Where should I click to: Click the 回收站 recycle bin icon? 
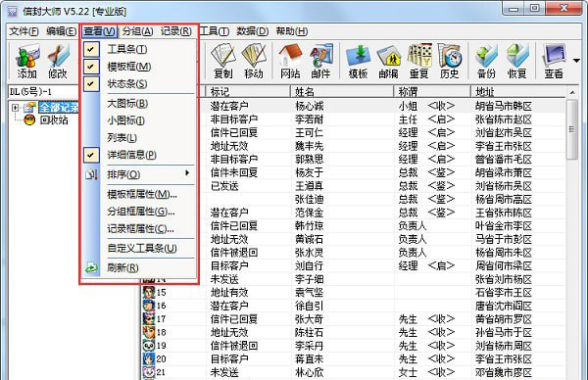[x=29, y=119]
